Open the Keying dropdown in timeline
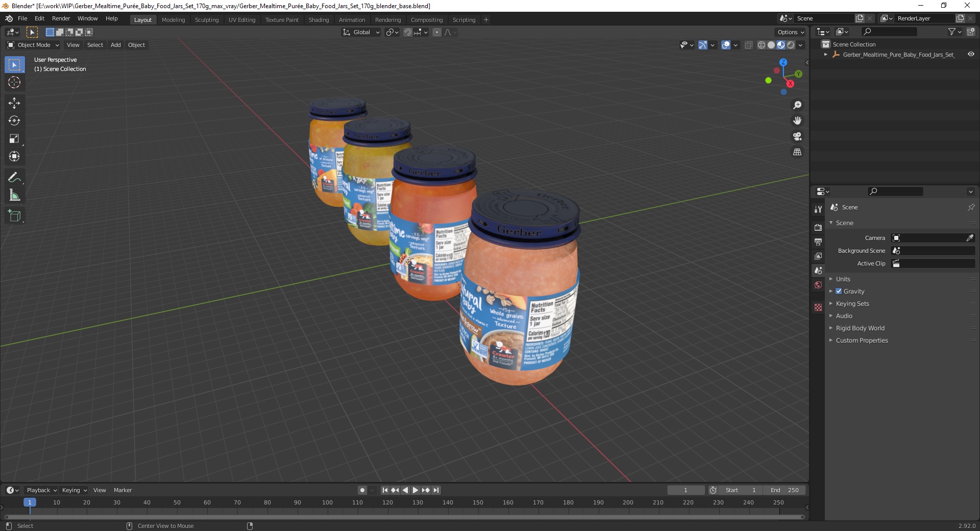This screenshot has height=531, width=980. [75, 490]
